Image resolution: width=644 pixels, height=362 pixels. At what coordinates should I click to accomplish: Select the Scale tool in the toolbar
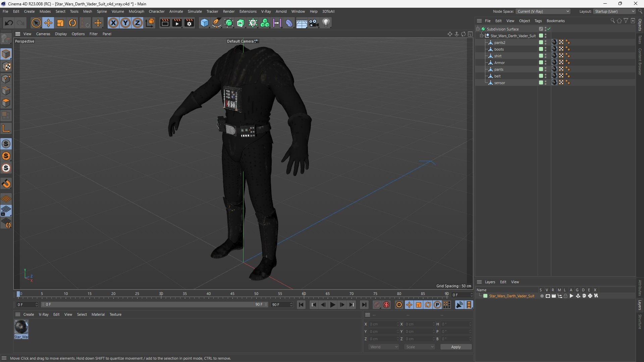[60, 23]
